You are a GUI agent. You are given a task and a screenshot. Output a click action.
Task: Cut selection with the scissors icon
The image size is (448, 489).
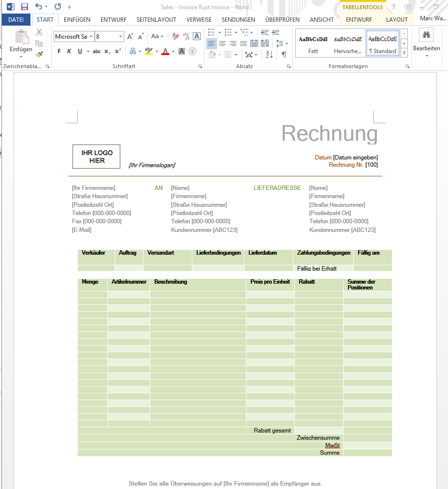tap(39, 32)
